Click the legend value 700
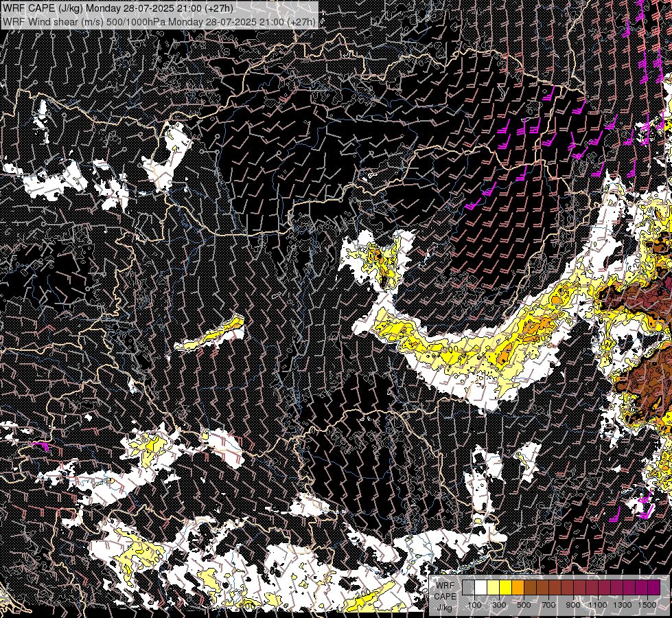The image size is (672, 618). [548, 605]
